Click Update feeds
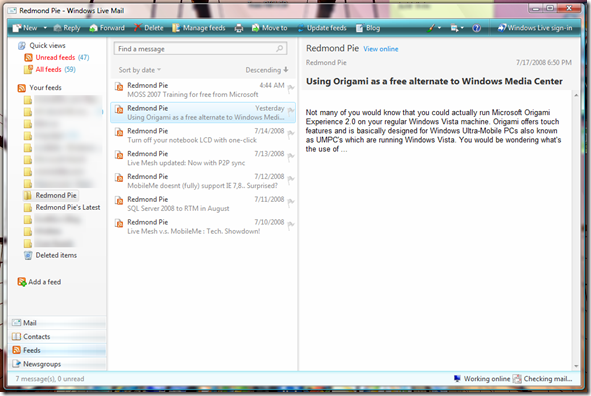Screen dimensions: 591x396 pyautogui.click(x=322, y=28)
